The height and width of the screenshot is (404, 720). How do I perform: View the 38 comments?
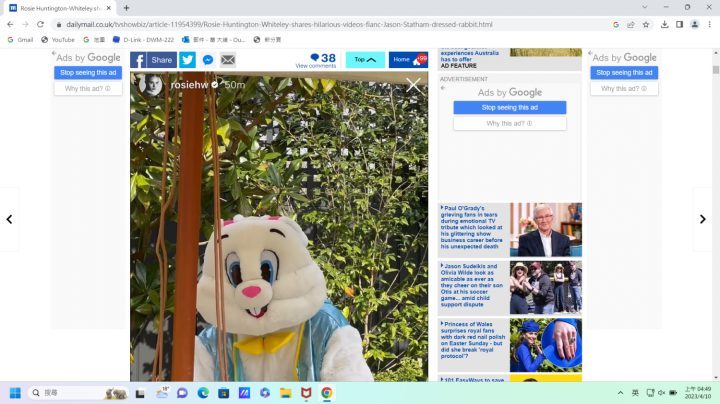[x=316, y=60]
